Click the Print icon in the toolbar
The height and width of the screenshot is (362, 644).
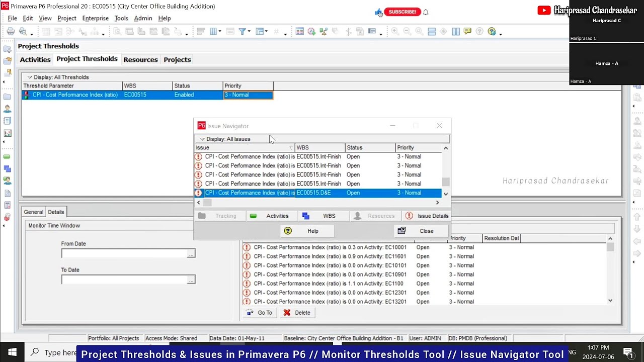[11, 31]
